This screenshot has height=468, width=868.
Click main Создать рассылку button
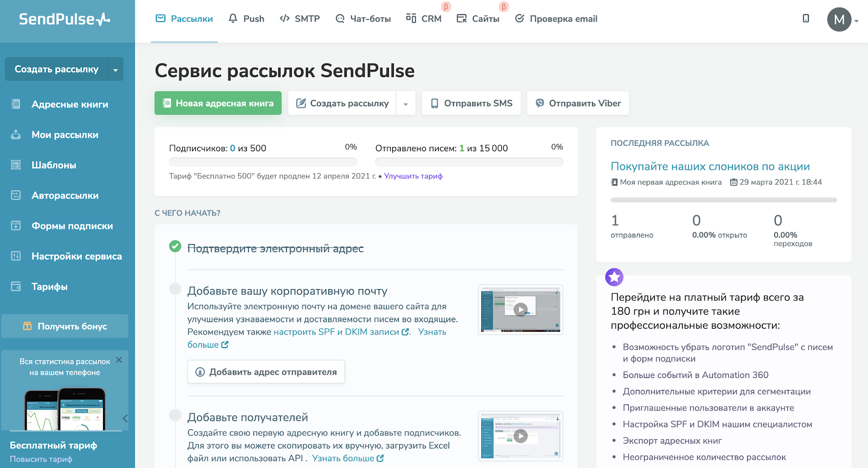[x=342, y=103]
